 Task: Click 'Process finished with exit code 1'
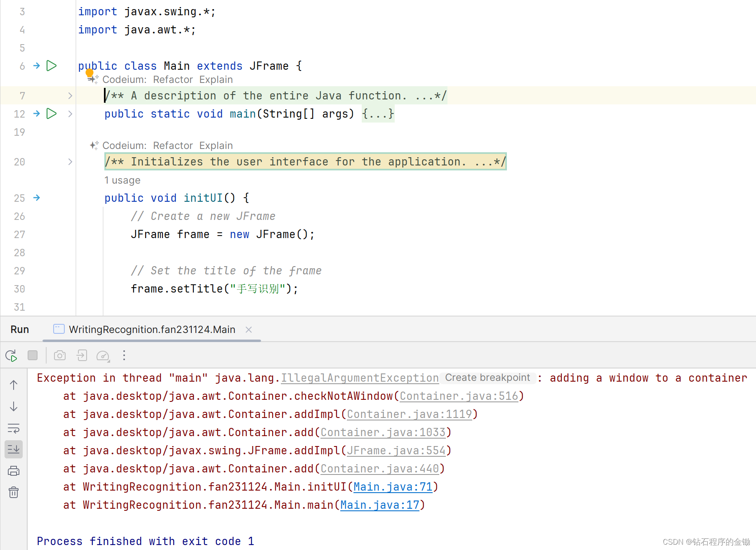point(146,541)
